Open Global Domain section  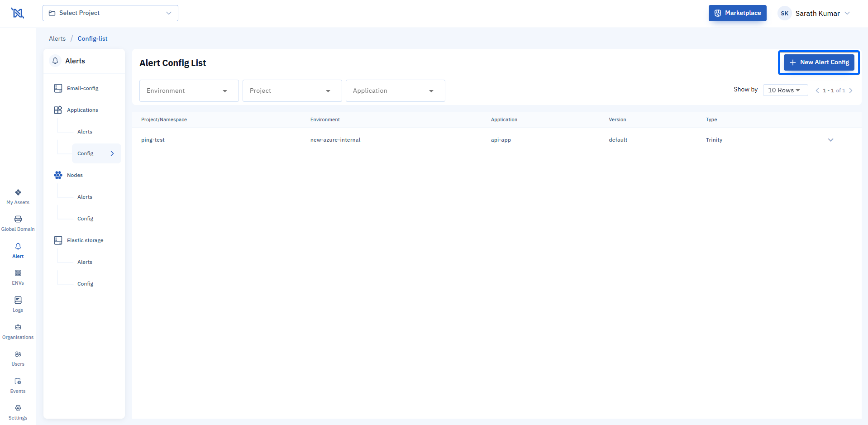pyautogui.click(x=18, y=224)
